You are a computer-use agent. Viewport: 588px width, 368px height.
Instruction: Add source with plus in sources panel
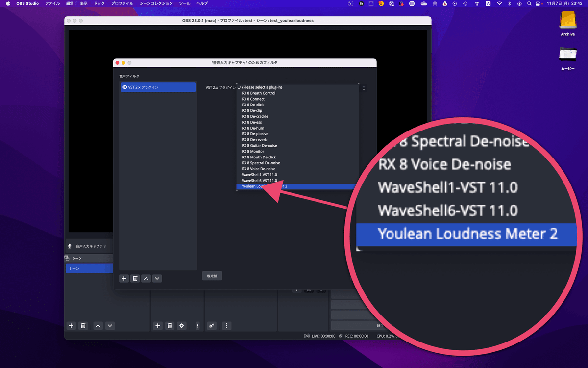[x=158, y=325]
